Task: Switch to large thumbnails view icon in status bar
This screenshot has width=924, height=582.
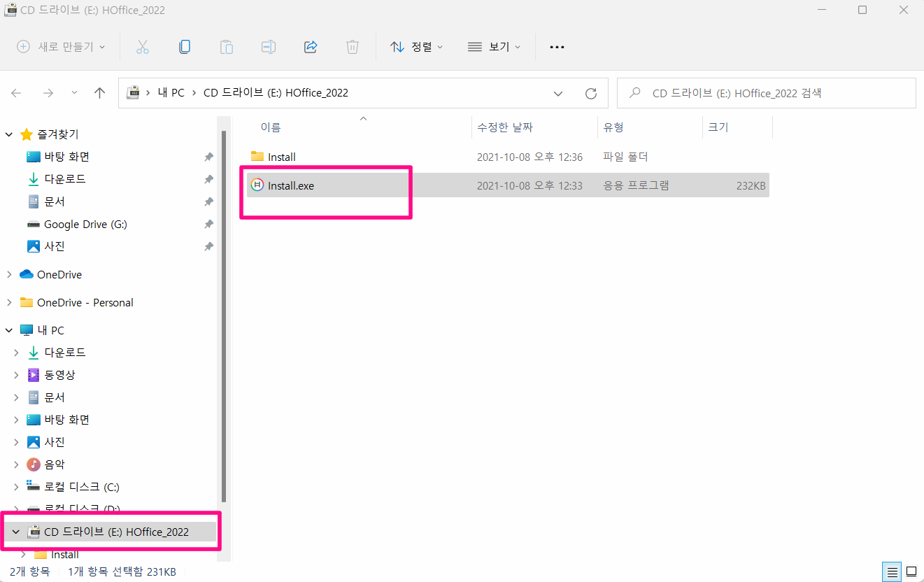Action: pos(911,572)
